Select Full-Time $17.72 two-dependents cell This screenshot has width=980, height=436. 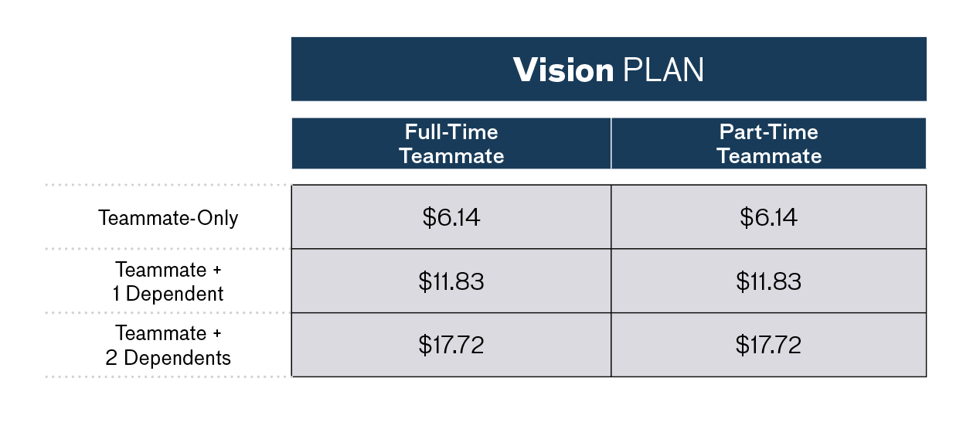tap(451, 345)
